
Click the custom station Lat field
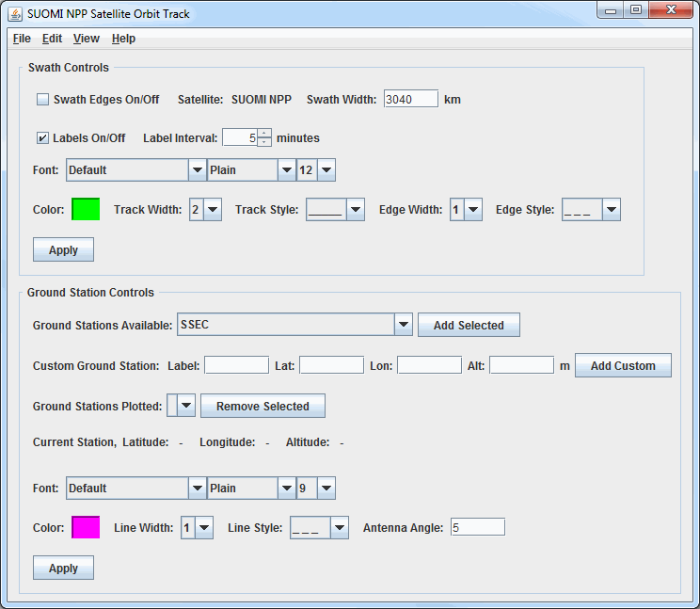[332, 365]
